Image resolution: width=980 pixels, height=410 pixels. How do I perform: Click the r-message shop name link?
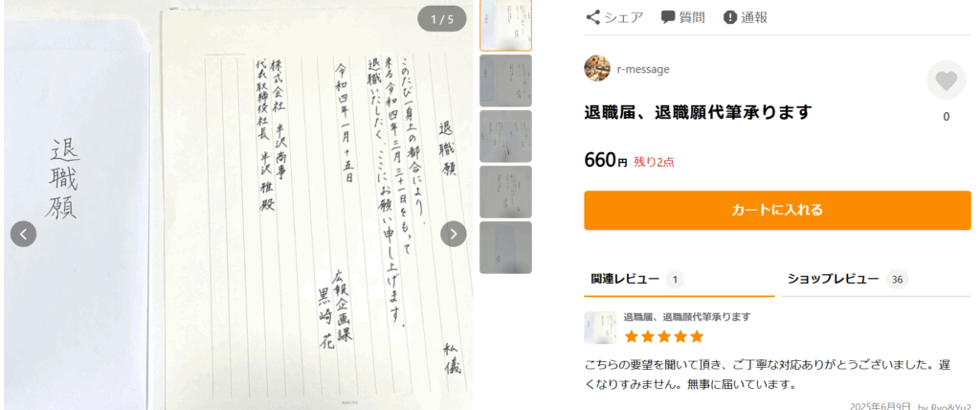click(x=642, y=70)
